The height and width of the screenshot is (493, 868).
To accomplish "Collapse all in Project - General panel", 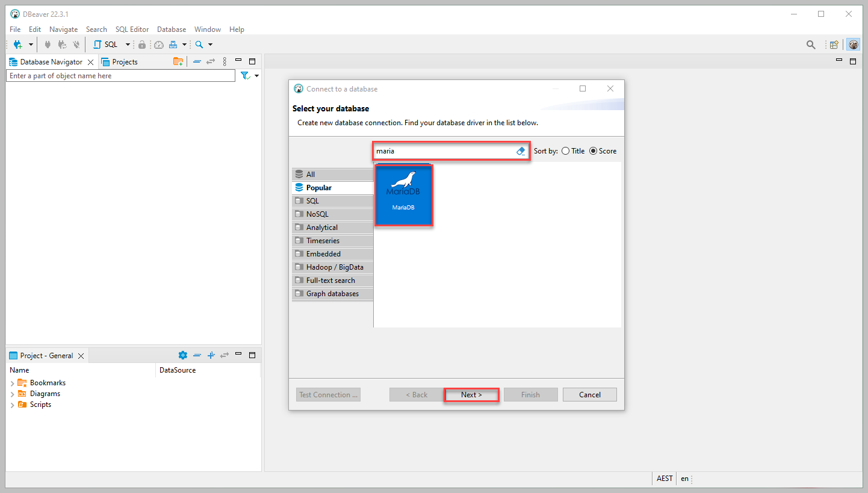I will click(197, 355).
